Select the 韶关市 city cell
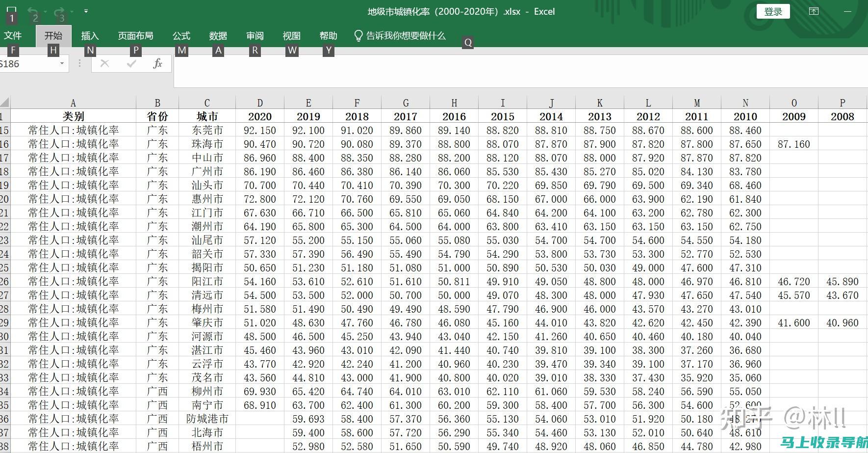The image size is (868, 453). click(207, 254)
